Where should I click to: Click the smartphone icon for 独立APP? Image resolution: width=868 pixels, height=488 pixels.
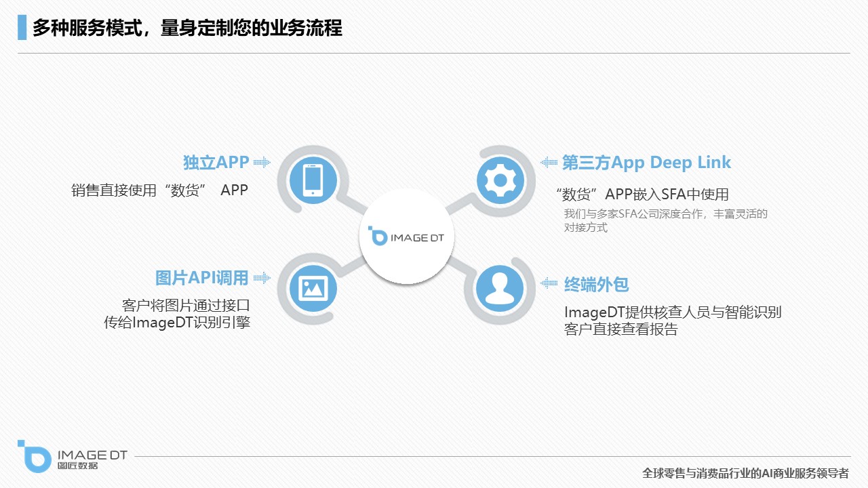313,180
